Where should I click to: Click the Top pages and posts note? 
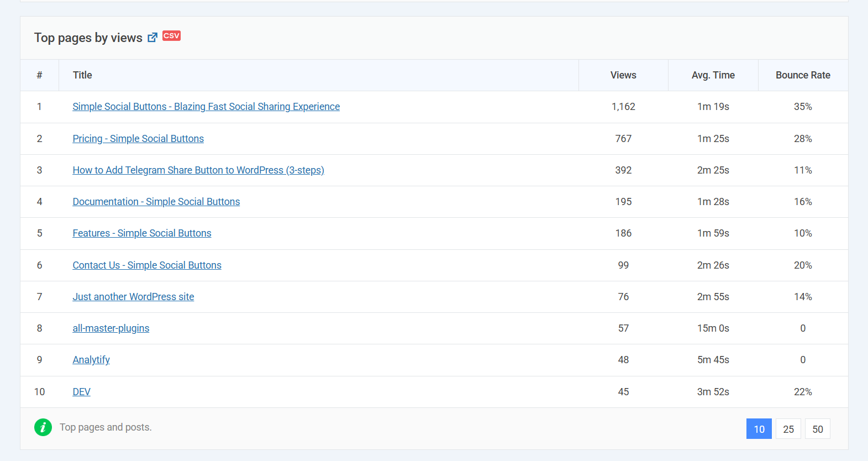(106, 427)
